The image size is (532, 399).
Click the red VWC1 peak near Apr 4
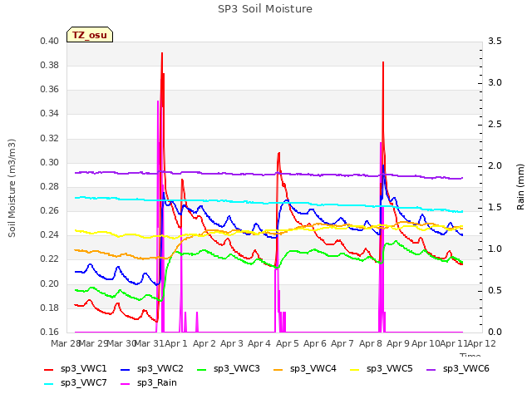tap(278, 154)
